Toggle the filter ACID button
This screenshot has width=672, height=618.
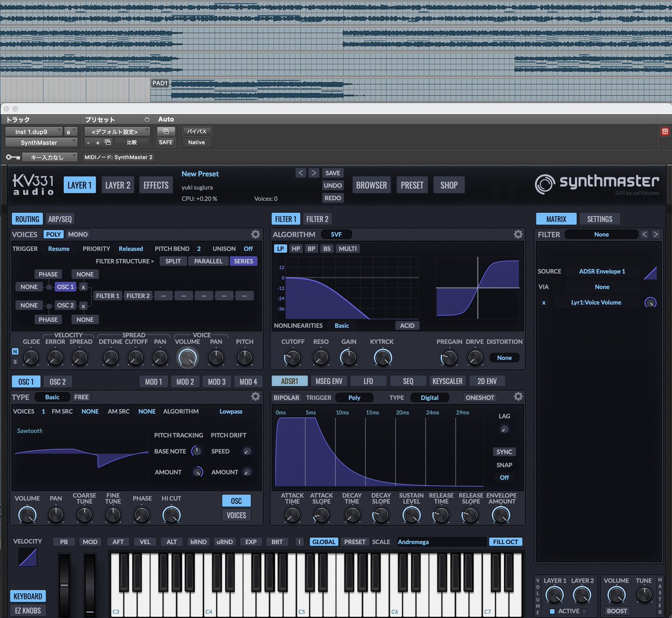(x=407, y=326)
